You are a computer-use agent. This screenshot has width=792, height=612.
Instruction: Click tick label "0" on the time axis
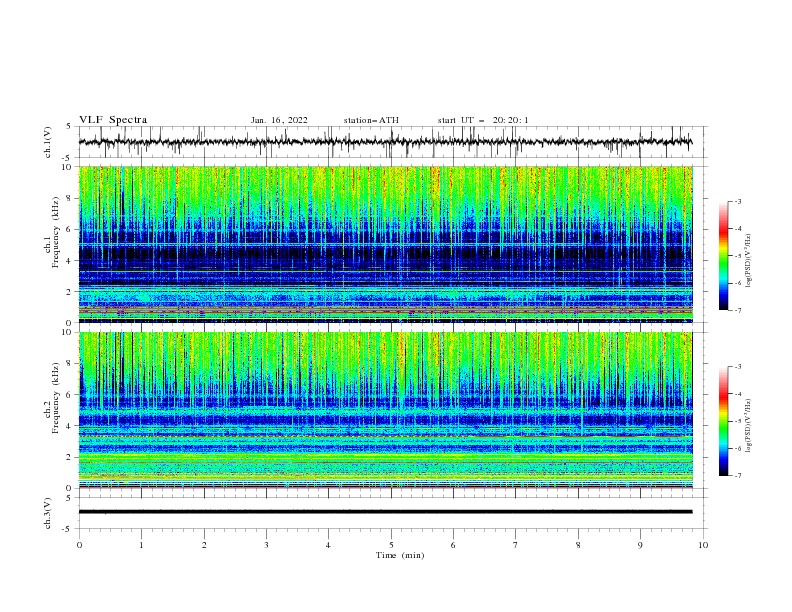click(79, 545)
